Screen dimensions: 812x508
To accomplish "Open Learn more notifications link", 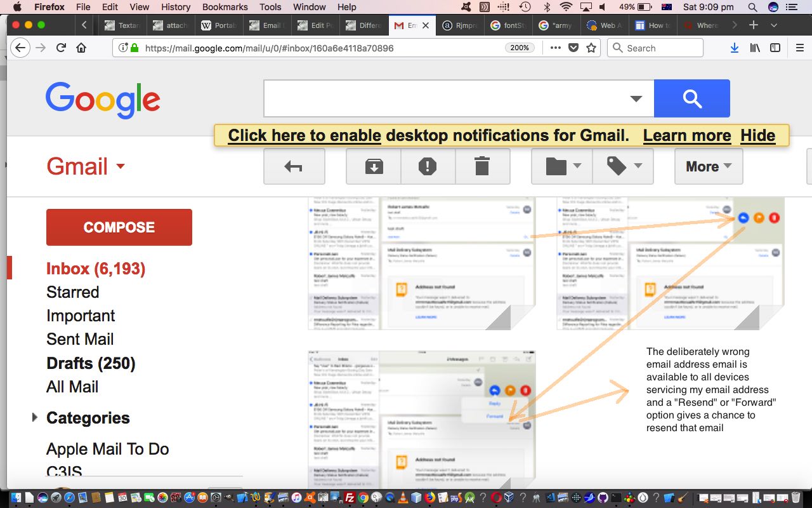I will (687, 135).
